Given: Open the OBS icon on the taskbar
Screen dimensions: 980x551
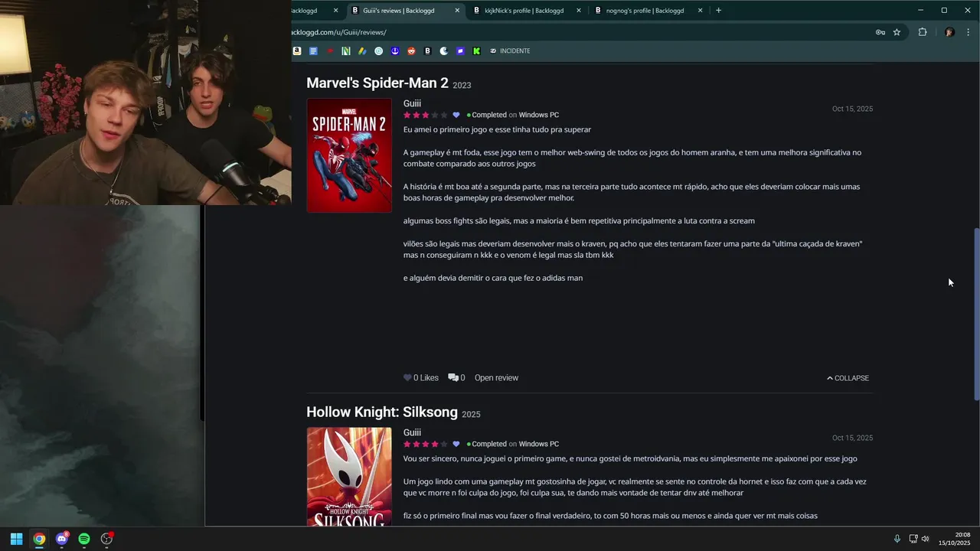Looking at the screenshot, I should tap(107, 539).
